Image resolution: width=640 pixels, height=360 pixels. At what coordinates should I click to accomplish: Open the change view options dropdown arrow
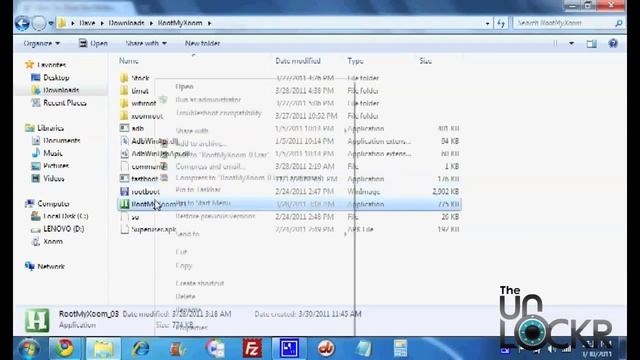click(571, 43)
